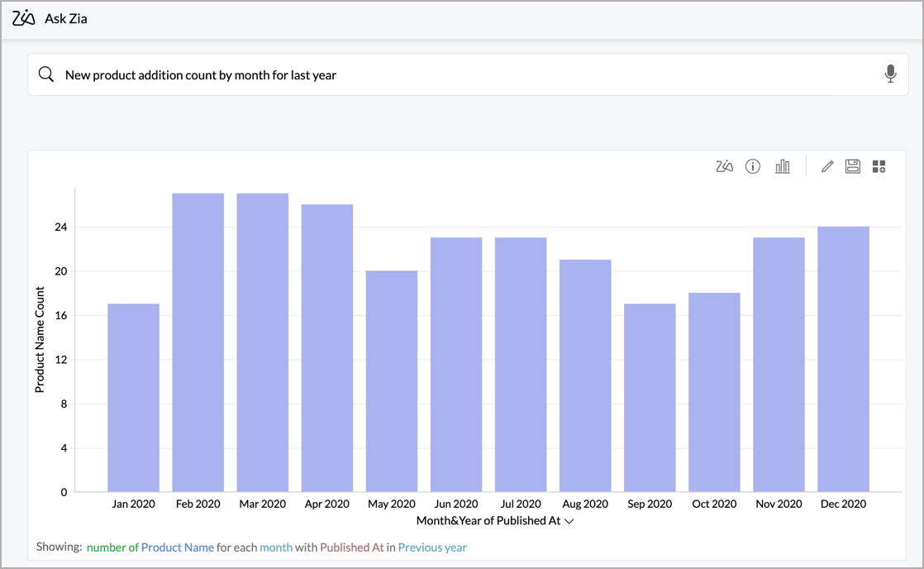The height and width of the screenshot is (569, 924).
Task: Click 'number of' link in Showing summary
Action: click(112, 547)
